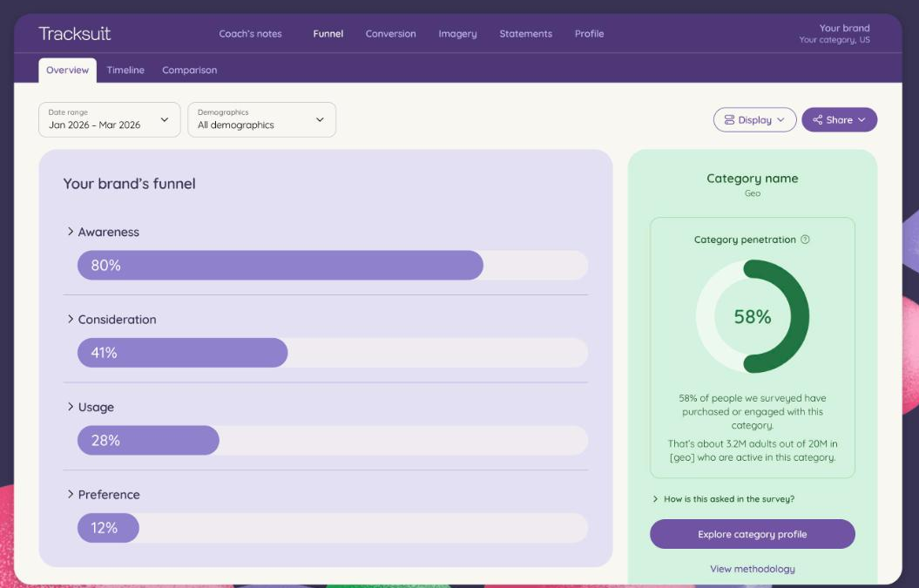Click the 28% Usage bar
This screenshot has height=588, width=919.
[x=148, y=440]
